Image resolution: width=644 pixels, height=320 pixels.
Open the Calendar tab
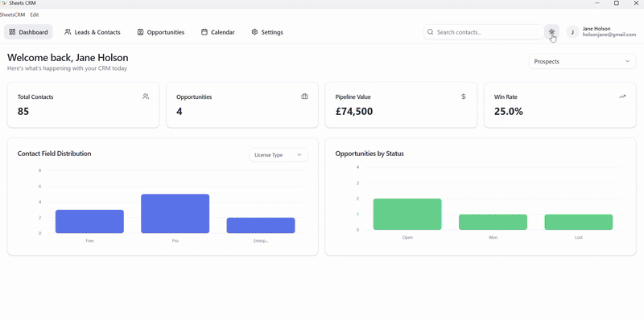[x=217, y=32]
